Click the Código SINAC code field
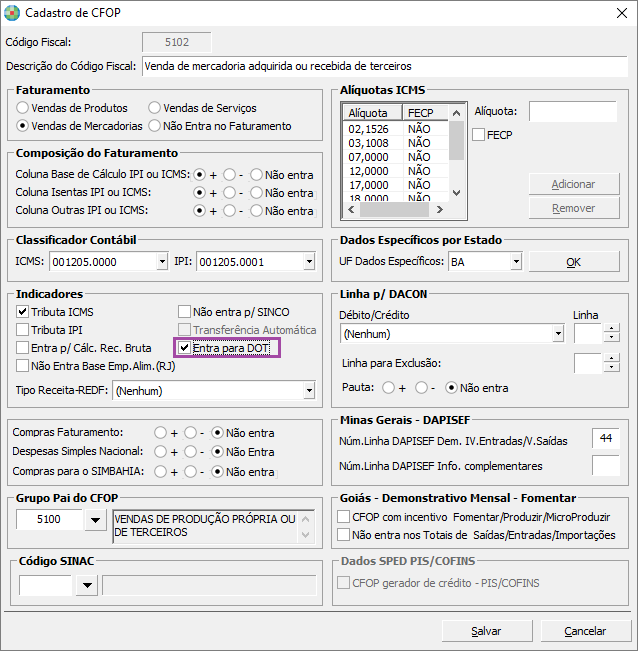Image resolution: width=638 pixels, height=651 pixels. point(46,585)
